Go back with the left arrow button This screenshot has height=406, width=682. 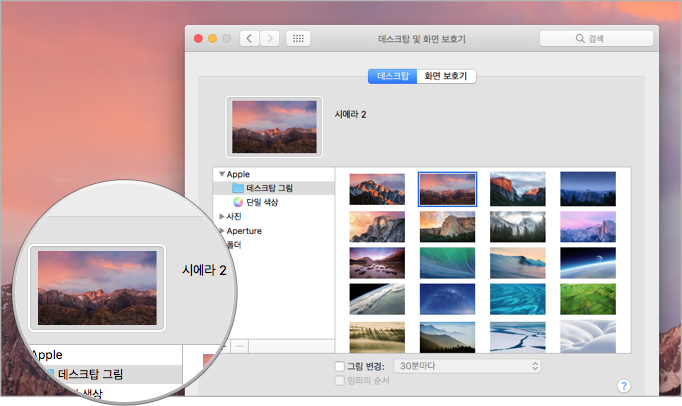pyautogui.click(x=250, y=38)
